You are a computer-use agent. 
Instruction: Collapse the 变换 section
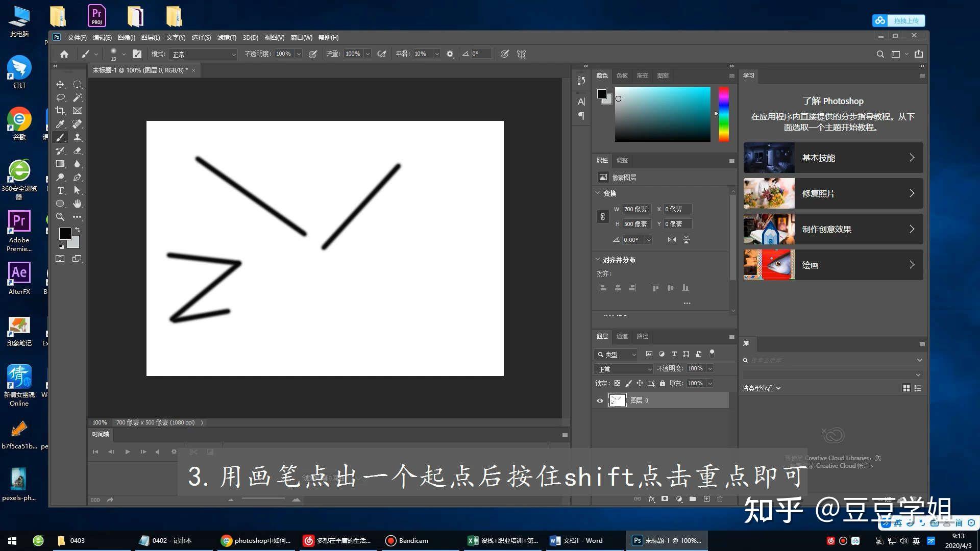point(598,193)
